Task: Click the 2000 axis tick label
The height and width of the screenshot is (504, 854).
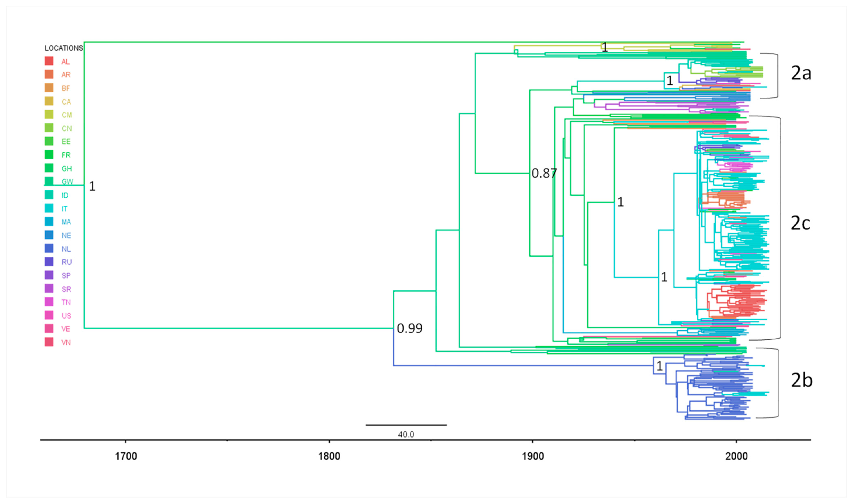Action: 736,456
